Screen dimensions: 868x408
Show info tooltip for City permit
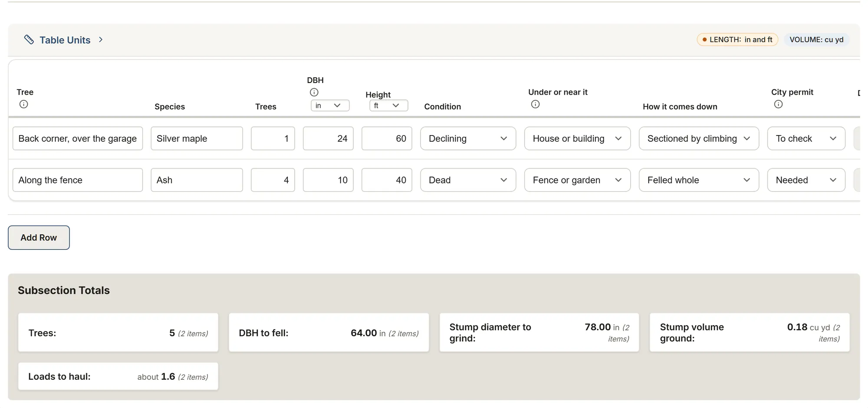tap(779, 104)
